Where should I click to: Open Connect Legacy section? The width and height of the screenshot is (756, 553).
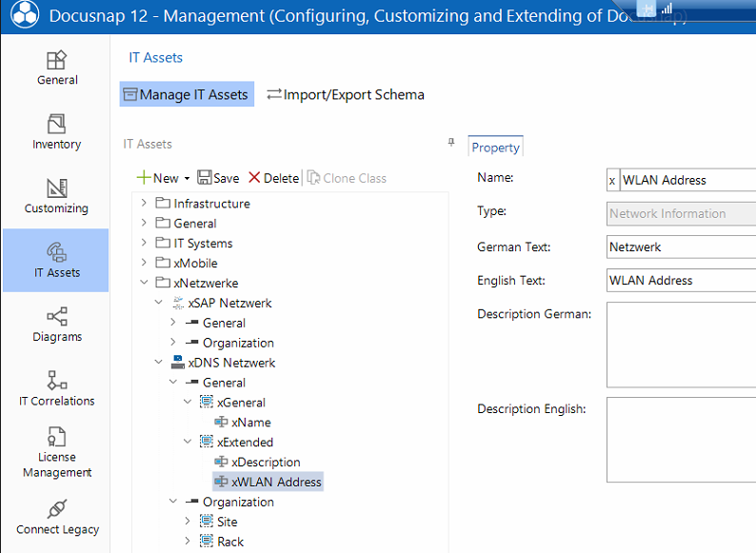click(x=56, y=517)
